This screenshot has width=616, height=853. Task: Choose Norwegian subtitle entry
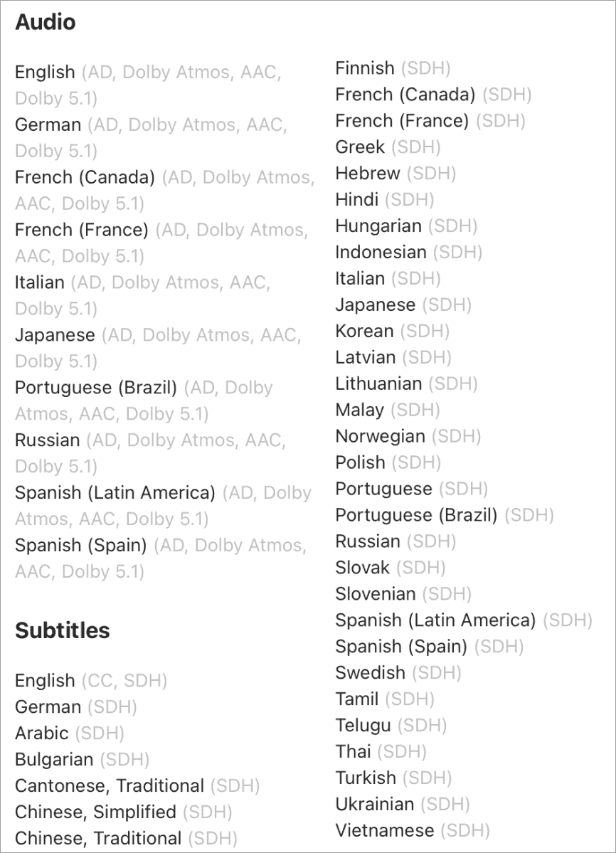[x=381, y=437]
